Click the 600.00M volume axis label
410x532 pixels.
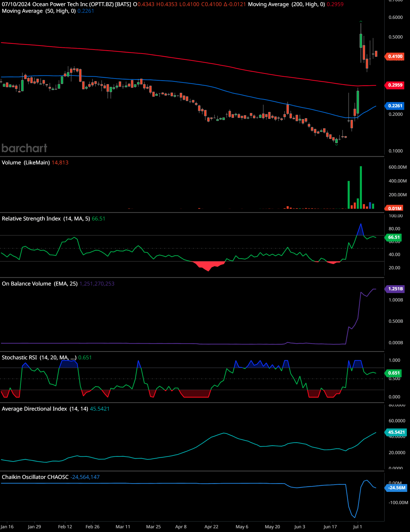tap(398, 167)
